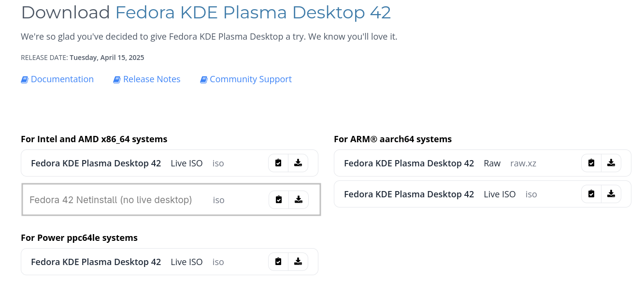Open the Documentation link

62,79
